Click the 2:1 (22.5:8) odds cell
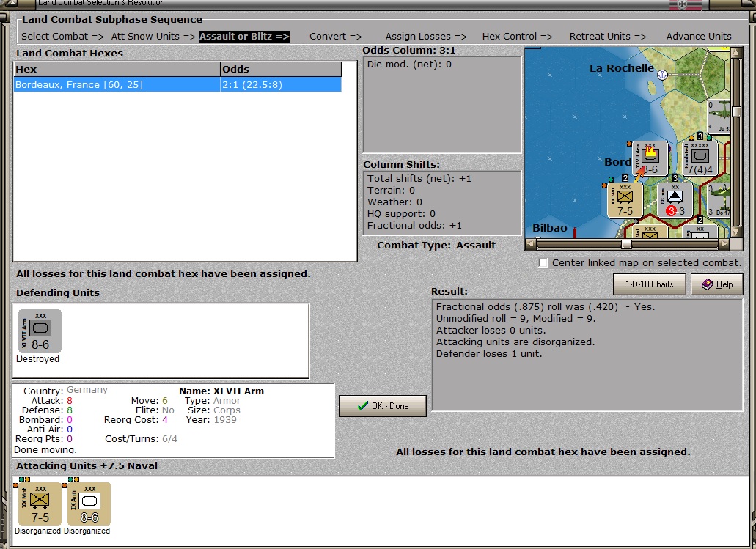The image size is (756, 549). pos(281,85)
